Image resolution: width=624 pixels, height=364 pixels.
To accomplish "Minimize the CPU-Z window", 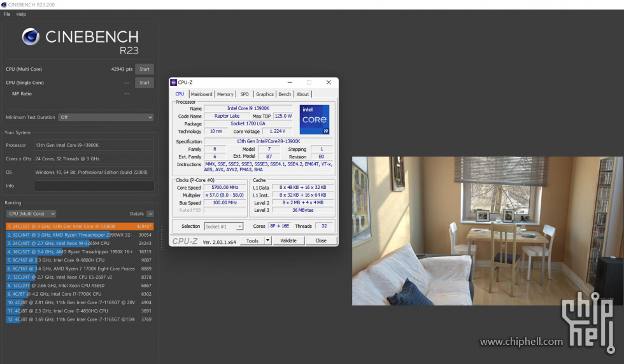I will [290, 82].
